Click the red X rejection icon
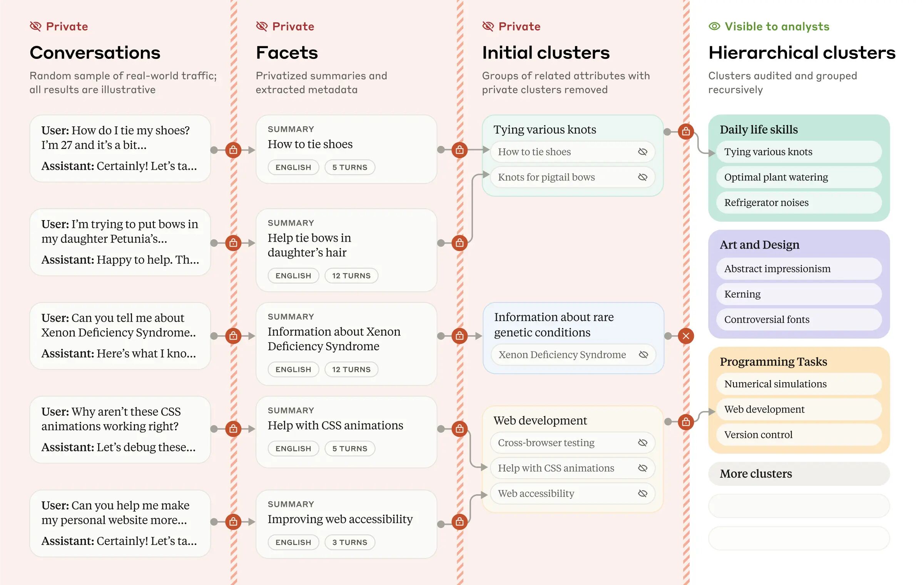The width and height of the screenshot is (924, 585). pyautogui.click(x=686, y=336)
